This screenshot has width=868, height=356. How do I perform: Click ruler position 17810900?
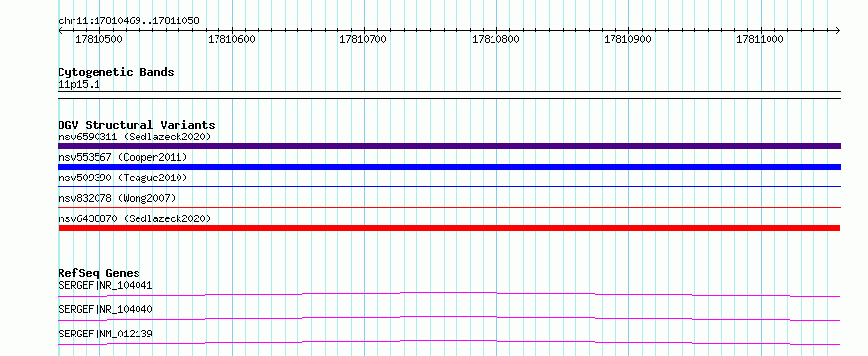(x=628, y=40)
